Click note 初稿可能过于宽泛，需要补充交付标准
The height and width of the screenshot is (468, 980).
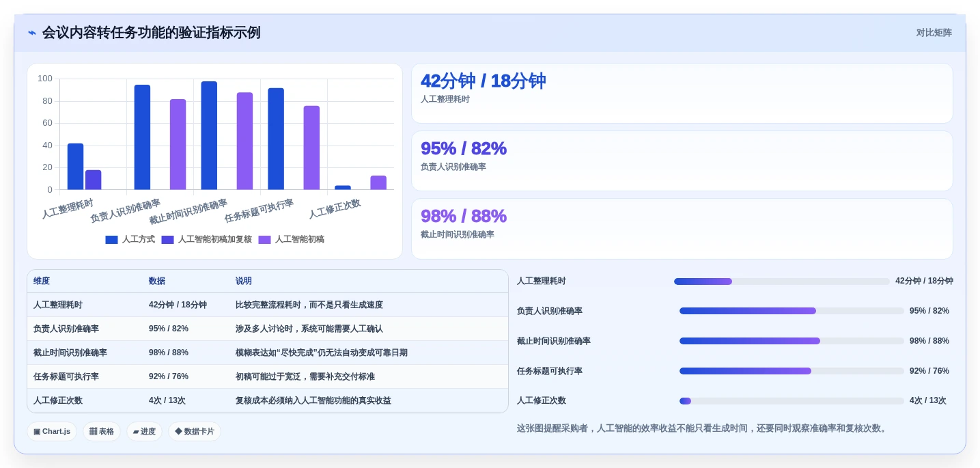pyautogui.click(x=305, y=377)
